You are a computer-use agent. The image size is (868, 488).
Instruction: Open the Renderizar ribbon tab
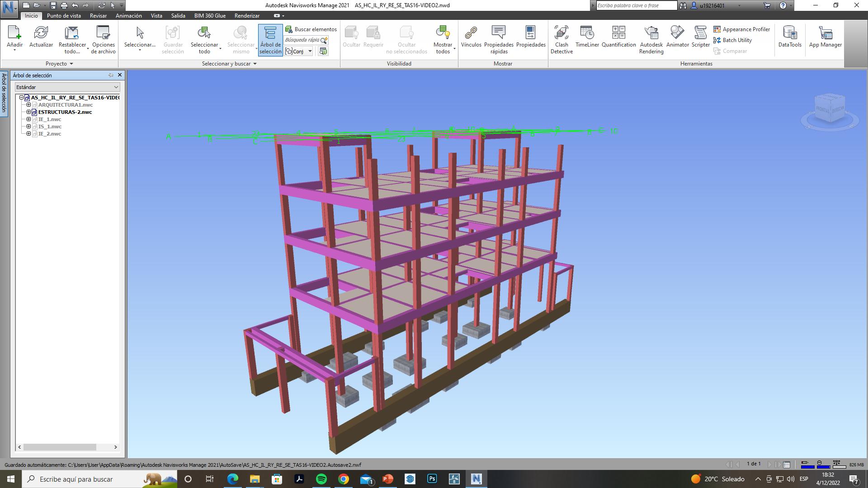[x=247, y=15]
